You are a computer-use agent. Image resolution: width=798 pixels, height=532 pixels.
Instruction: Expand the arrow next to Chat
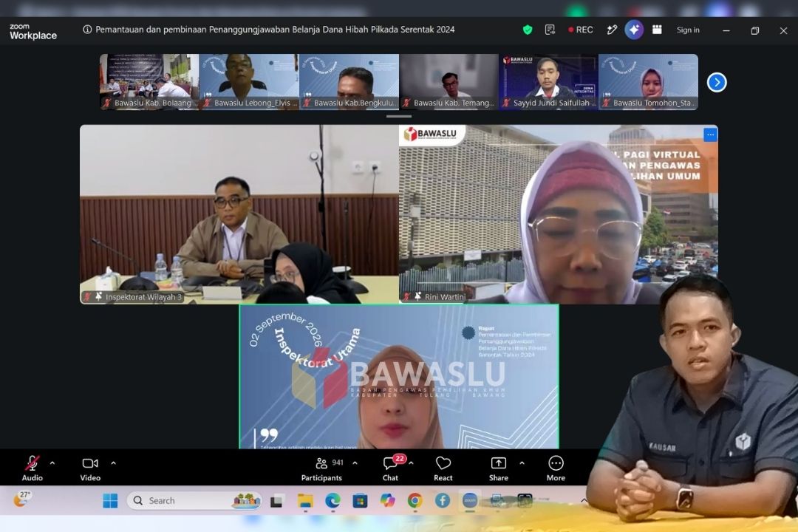(411, 463)
